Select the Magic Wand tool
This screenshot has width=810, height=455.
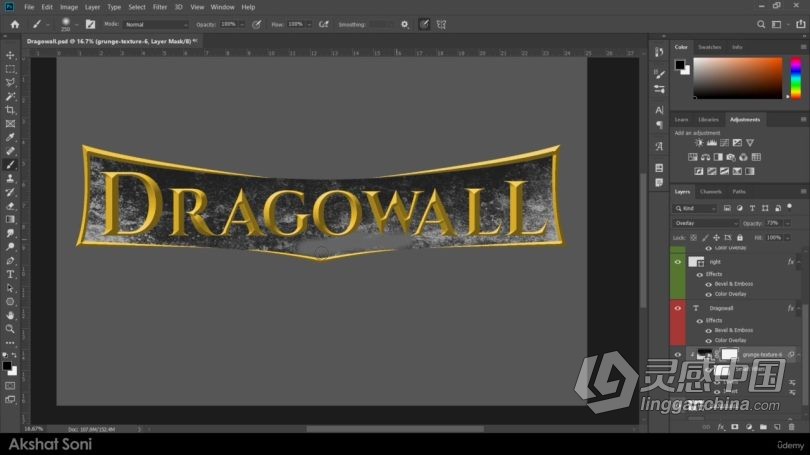tap(10, 96)
